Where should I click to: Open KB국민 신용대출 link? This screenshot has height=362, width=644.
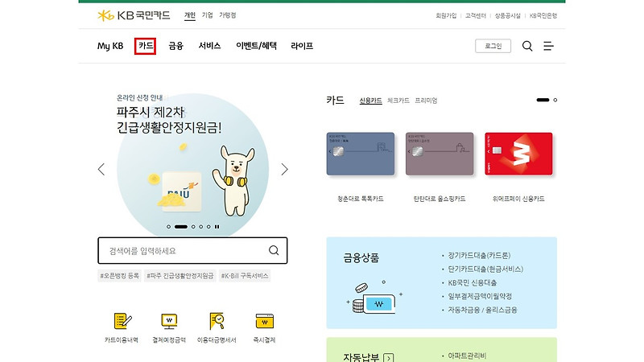tap(473, 282)
